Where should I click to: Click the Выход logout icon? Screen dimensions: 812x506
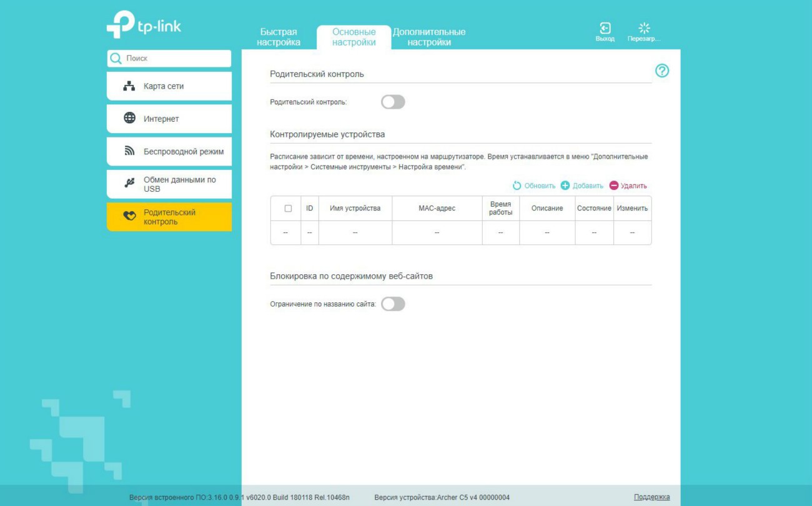coord(605,28)
